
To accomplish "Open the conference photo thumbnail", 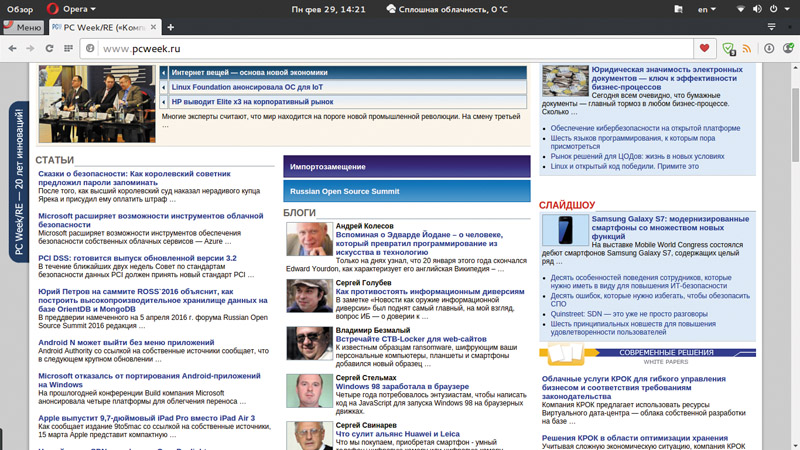I will click(97, 104).
